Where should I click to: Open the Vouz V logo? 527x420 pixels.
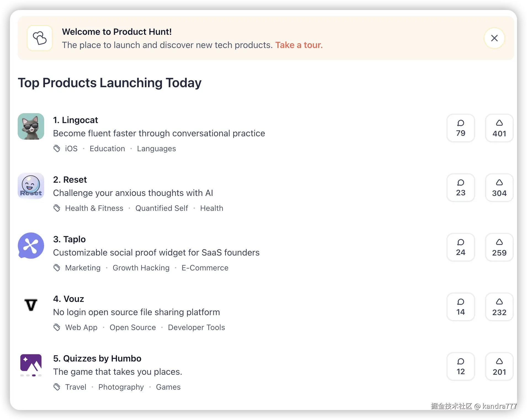(31, 305)
